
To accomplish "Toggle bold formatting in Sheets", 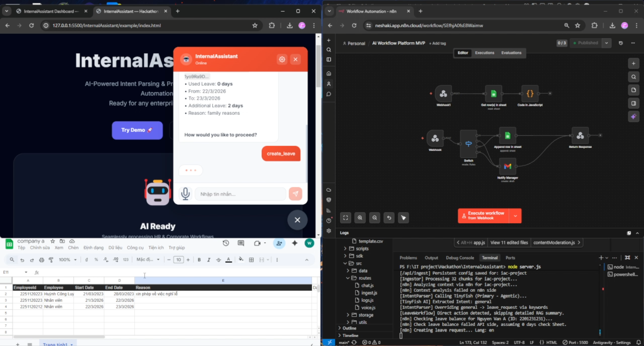I will click(199, 260).
